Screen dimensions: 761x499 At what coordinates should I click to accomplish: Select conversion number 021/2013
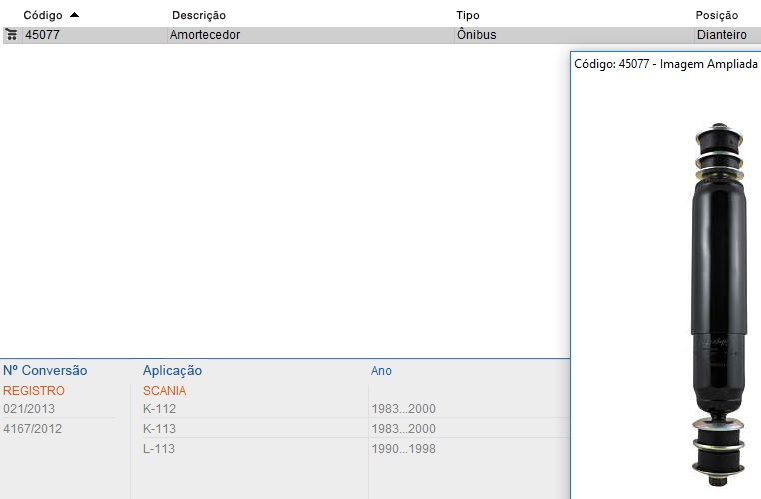29,409
